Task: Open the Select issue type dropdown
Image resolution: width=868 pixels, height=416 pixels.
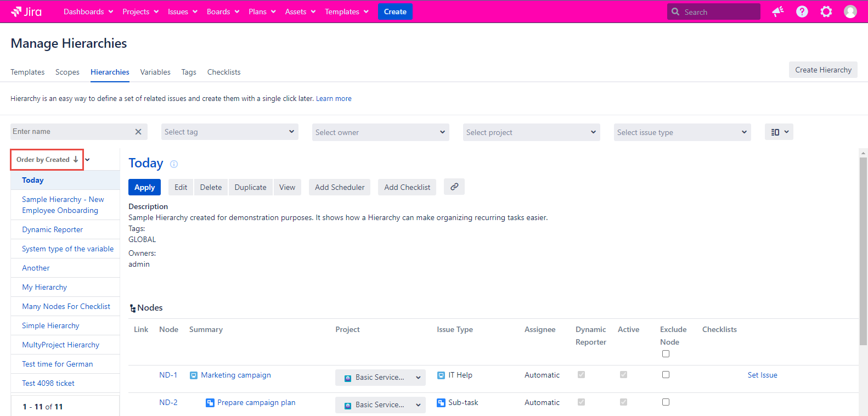Action: (x=682, y=132)
